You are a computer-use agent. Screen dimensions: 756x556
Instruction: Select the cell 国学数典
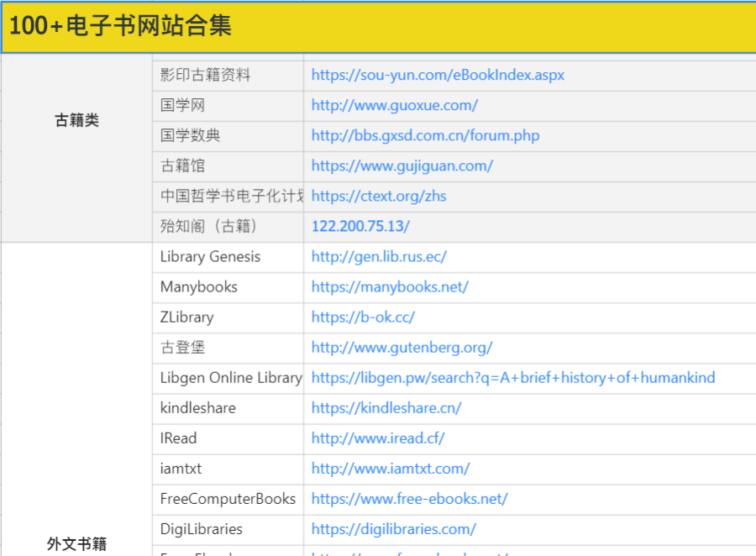point(228,135)
